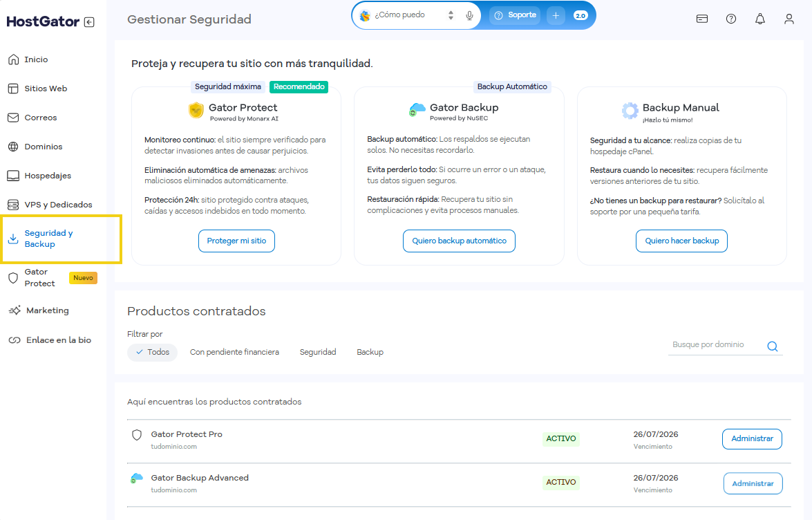Click the Sitios Web icon
This screenshot has width=812, height=520.
click(x=13, y=89)
